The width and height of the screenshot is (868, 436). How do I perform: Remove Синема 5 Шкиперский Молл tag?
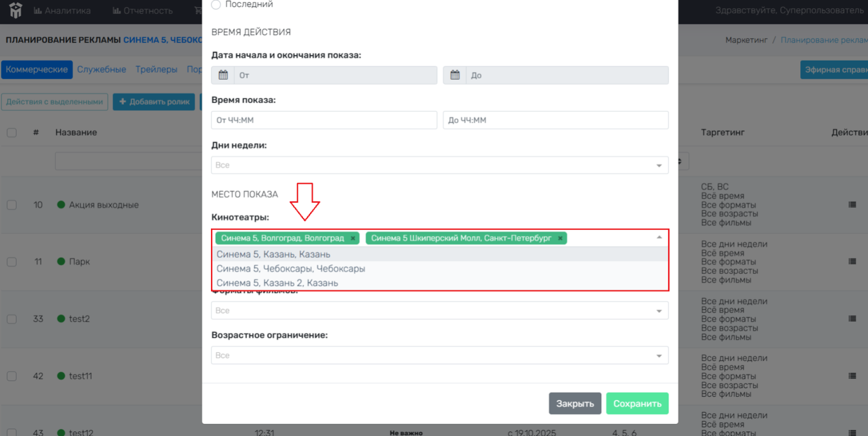pos(560,238)
